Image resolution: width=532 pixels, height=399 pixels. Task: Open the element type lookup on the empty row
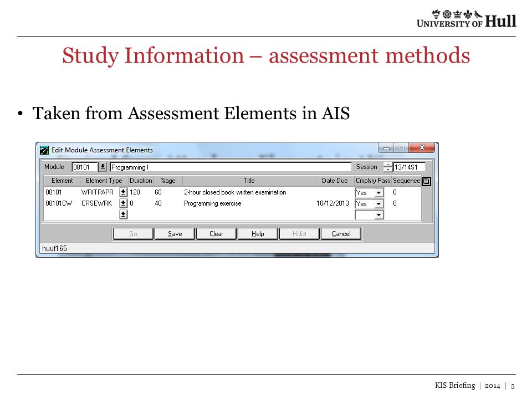(x=123, y=214)
